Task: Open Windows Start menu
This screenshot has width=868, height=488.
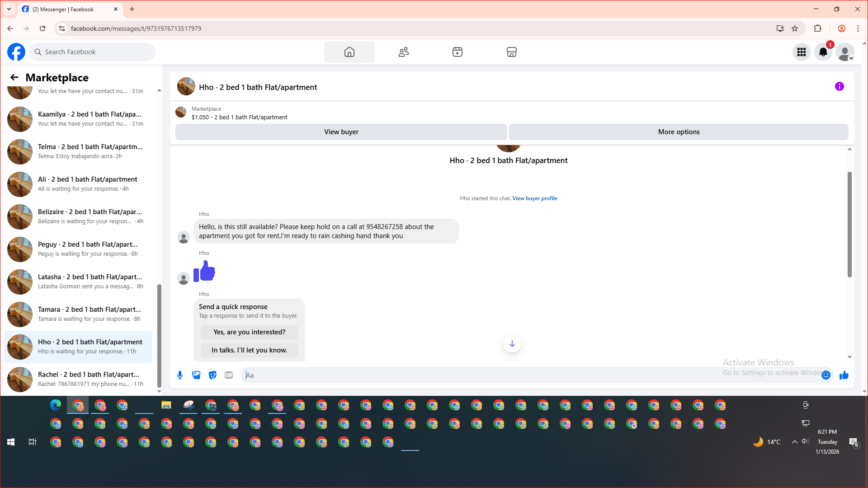Action: [11, 442]
